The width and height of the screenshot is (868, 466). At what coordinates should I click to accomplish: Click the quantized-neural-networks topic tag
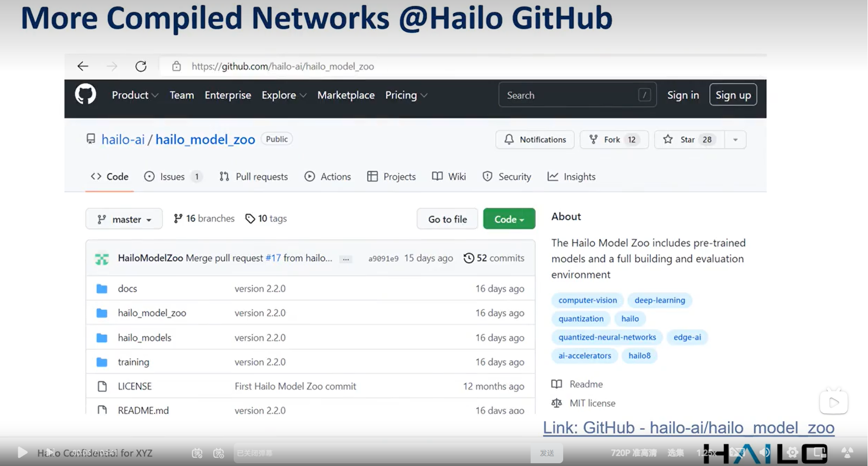click(x=607, y=337)
